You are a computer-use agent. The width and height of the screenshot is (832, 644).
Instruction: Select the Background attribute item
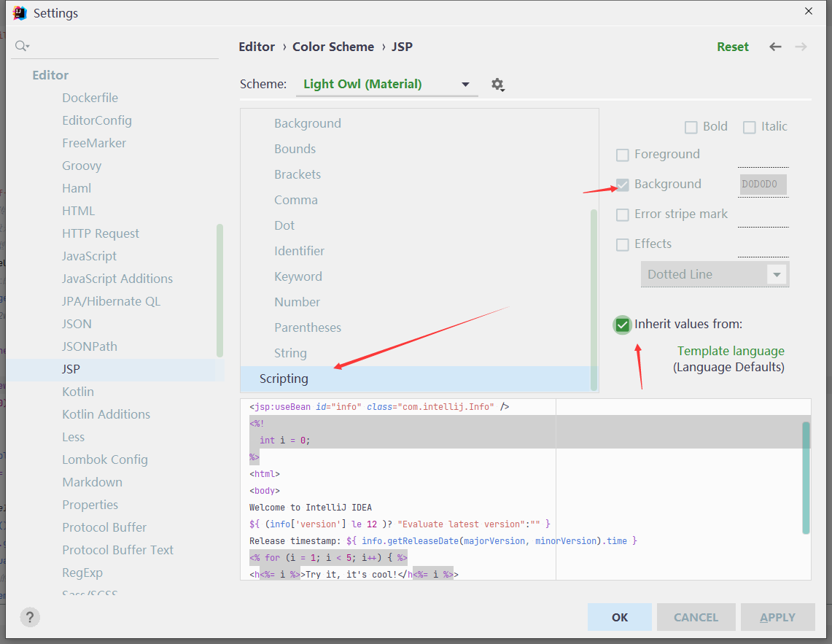(308, 123)
